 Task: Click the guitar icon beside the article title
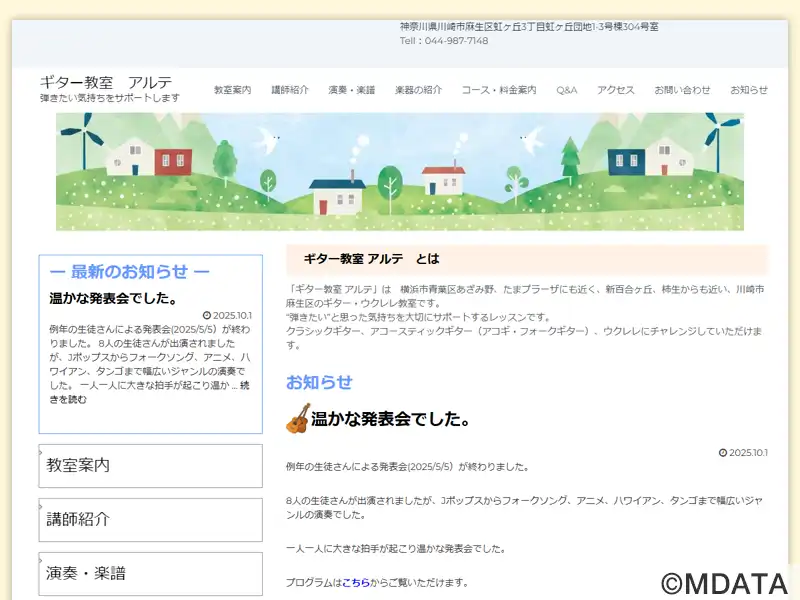click(298, 419)
